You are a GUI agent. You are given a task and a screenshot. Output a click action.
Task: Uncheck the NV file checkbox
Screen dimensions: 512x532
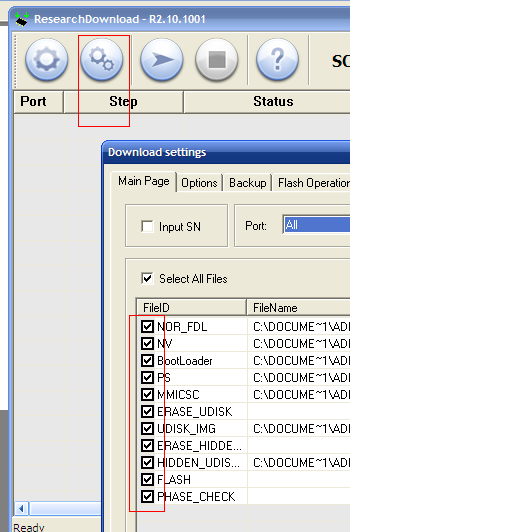pos(147,344)
